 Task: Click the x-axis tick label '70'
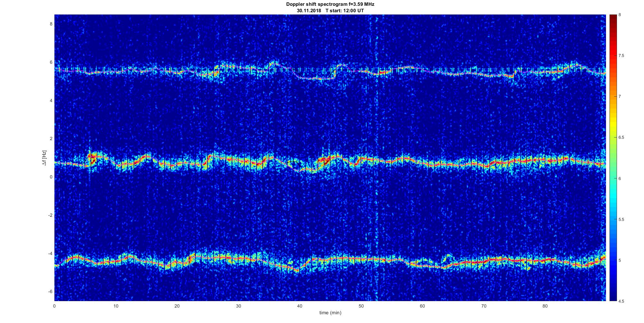[x=484, y=306]
